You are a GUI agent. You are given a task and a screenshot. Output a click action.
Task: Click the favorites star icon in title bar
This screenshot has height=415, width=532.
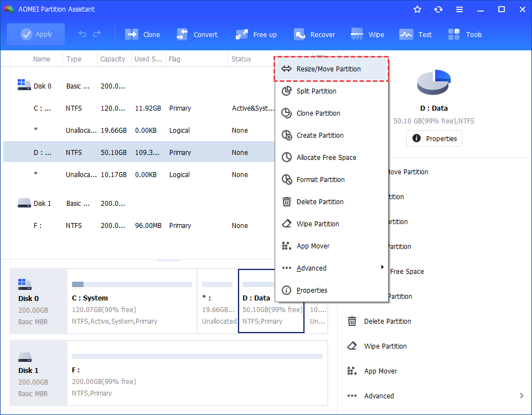(x=417, y=9)
